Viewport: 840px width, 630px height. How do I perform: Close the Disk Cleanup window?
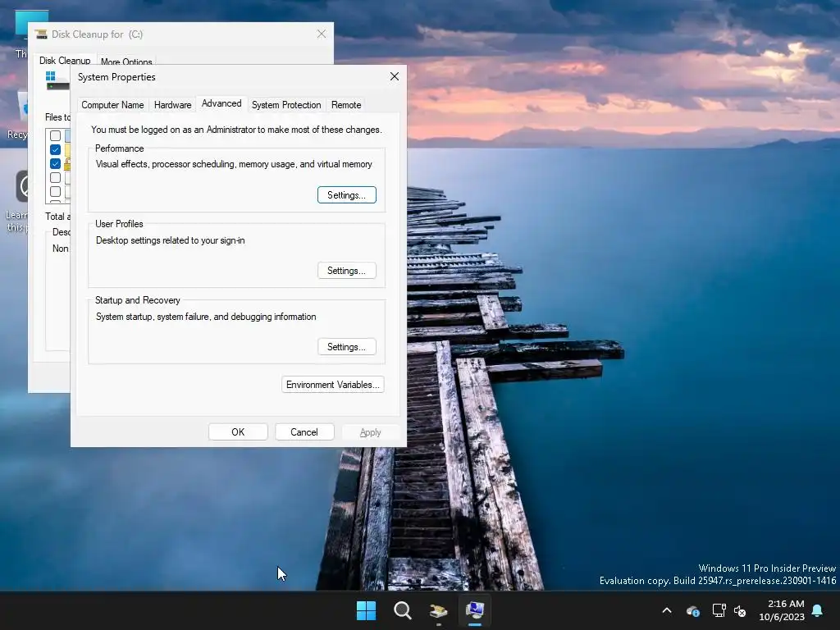coord(322,34)
